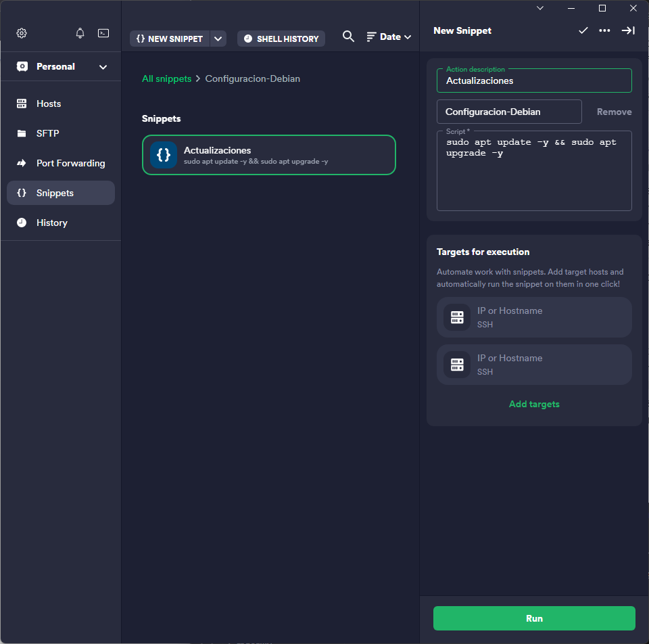Open local terminal icon in sidebar

[103, 33]
